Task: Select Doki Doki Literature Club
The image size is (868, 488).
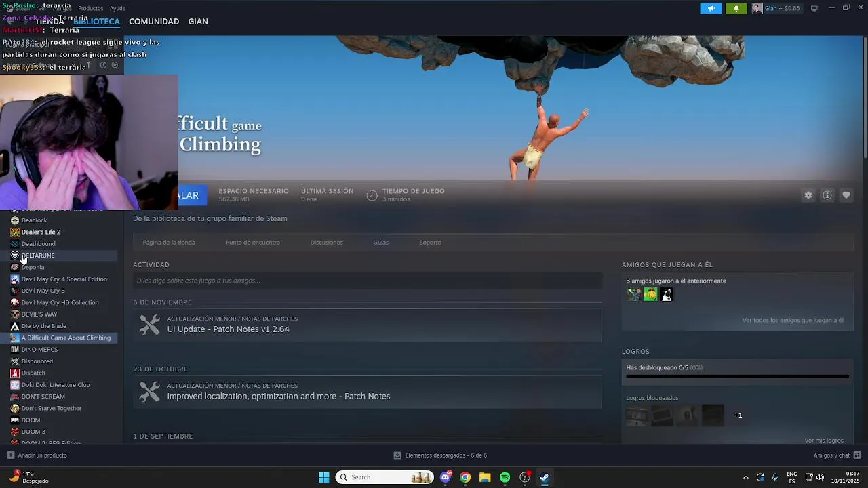Action: [55, 385]
